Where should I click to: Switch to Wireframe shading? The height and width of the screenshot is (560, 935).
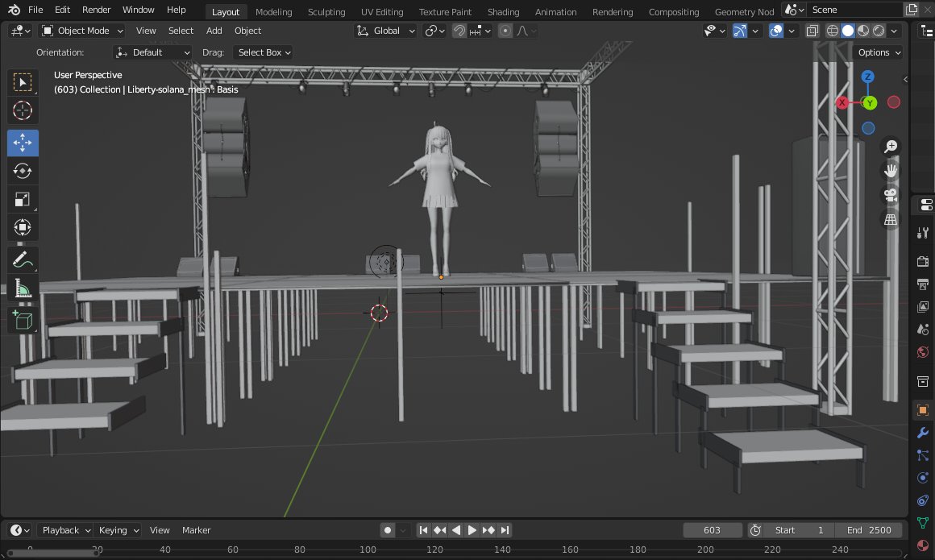point(833,31)
